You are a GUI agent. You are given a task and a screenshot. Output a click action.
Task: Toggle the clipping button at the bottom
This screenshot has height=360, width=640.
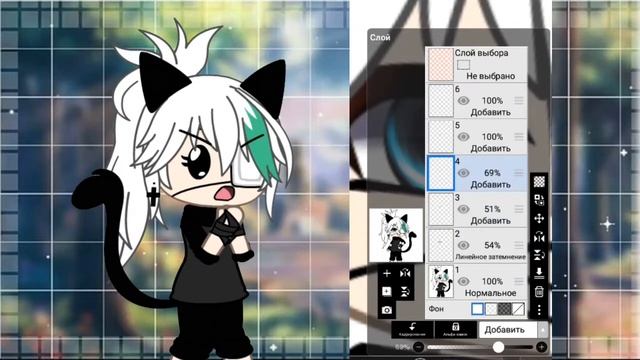pyautogui.click(x=412, y=329)
